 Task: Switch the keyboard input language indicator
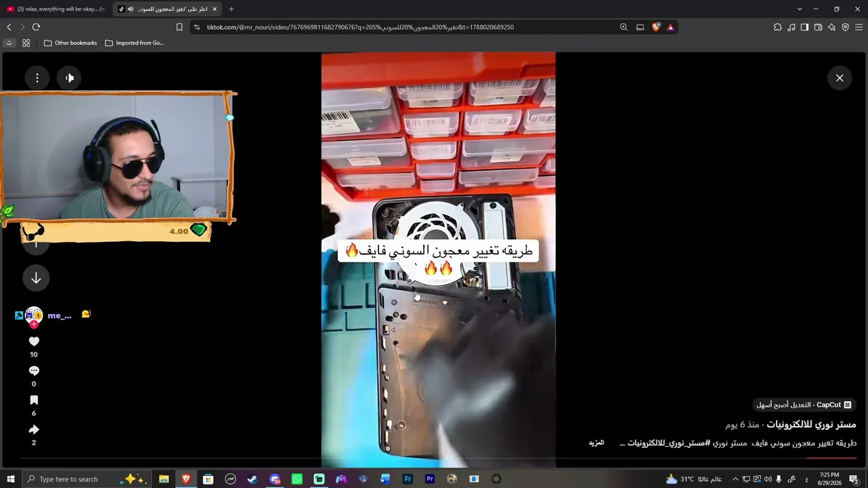point(806,479)
